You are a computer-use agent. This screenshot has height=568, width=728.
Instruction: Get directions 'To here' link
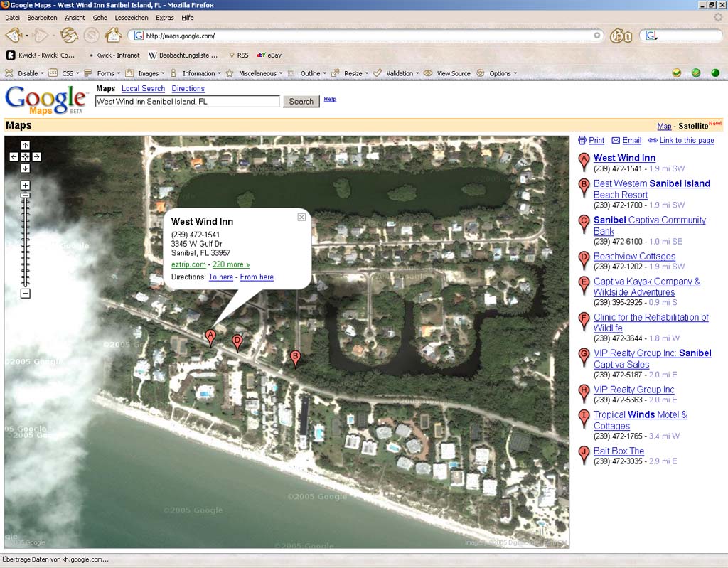coord(221,277)
